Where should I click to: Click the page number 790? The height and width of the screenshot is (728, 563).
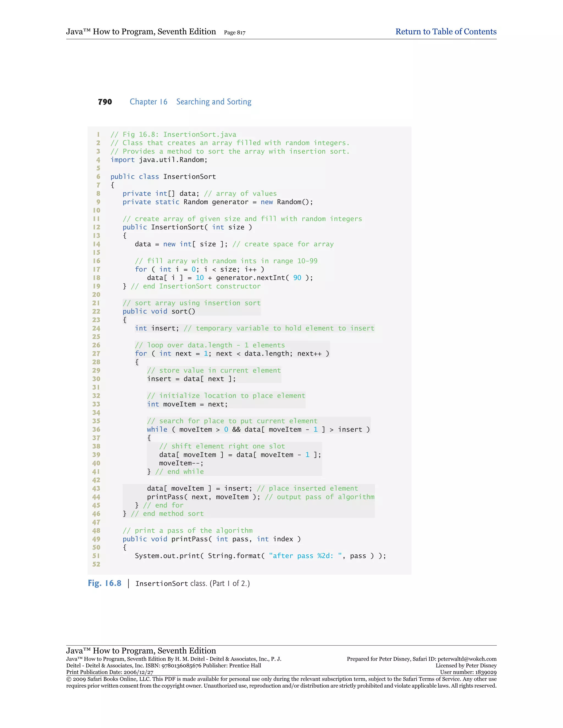[x=105, y=102]
